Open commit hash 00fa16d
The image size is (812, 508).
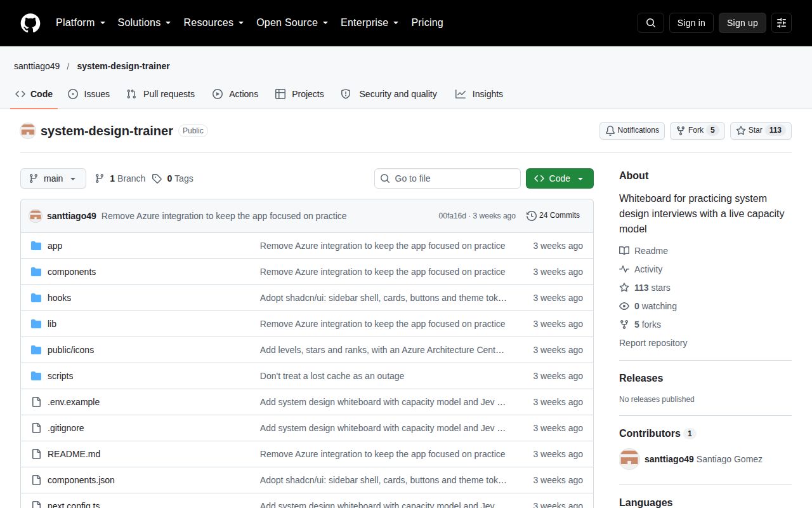click(x=452, y=216)
